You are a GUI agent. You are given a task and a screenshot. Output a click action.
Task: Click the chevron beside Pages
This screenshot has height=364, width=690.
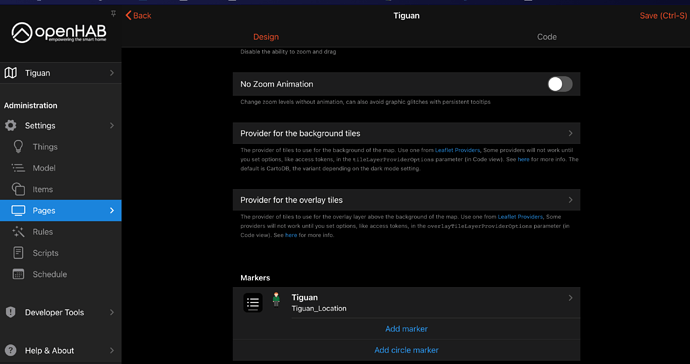112,210
